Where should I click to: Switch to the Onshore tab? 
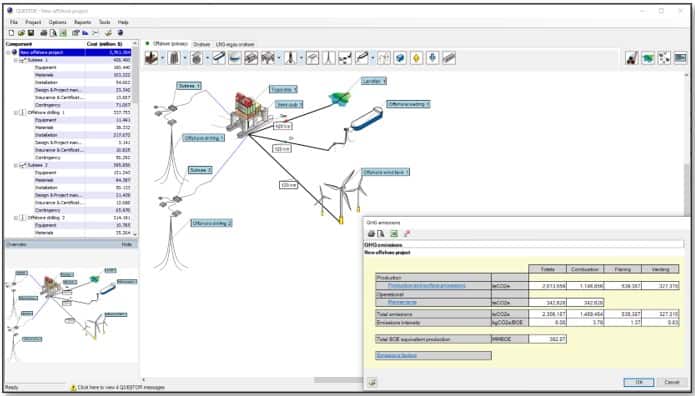202,44
